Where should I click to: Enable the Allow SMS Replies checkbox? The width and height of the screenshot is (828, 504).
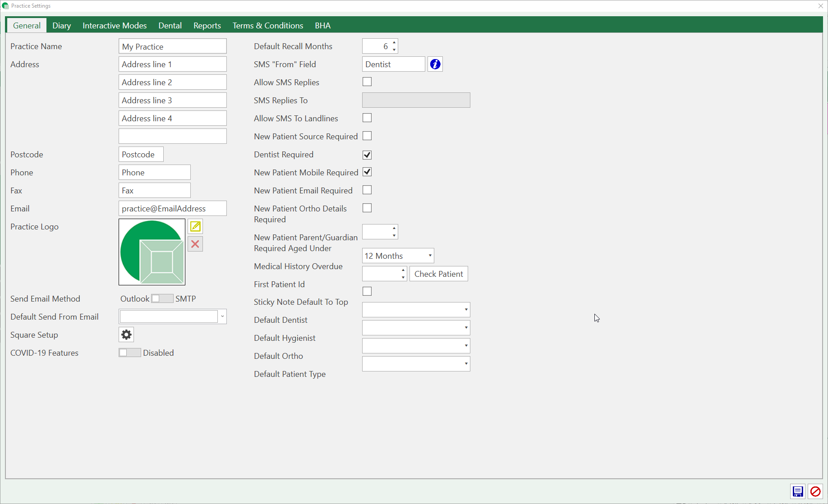pyautogui.click(x=367, y=82)
